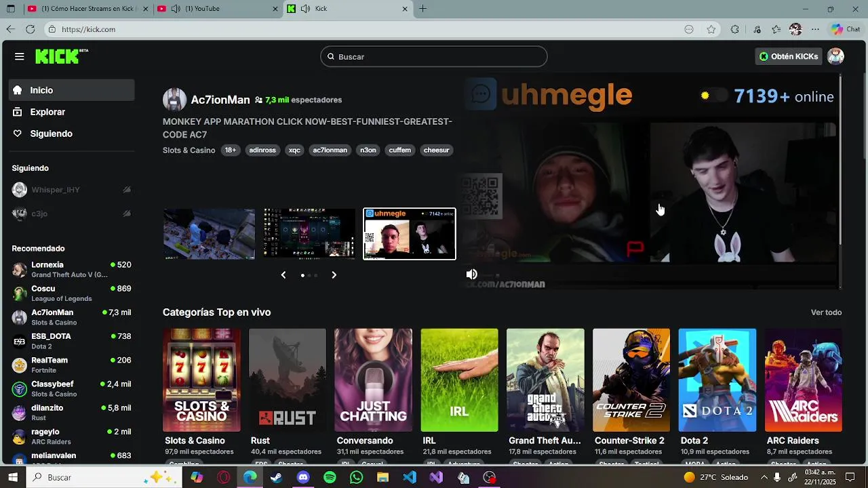Mute the featured stream volume icon
This screenshot has height=488, width=868.
pyautogui.click(x=471, y=274)
